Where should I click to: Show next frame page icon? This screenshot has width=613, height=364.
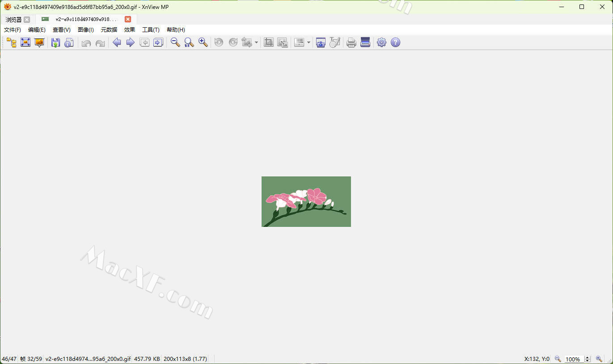point(158,42)
